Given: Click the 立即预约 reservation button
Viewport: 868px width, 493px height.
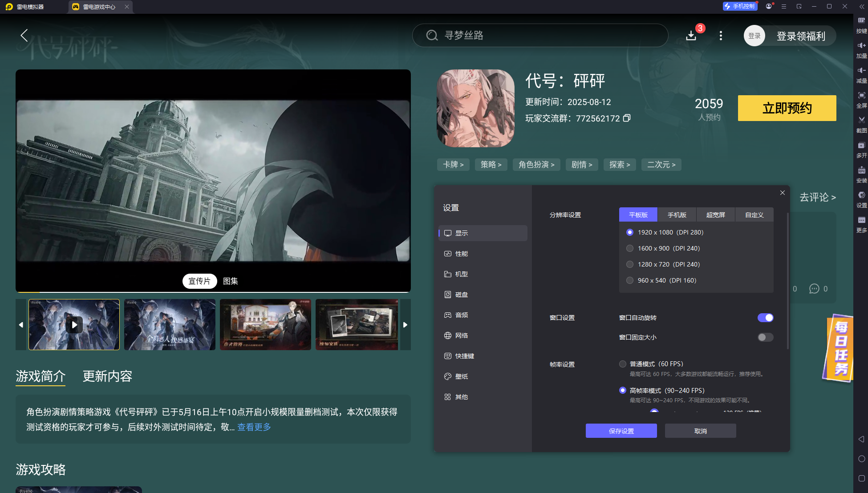Looking at the screenshot, I should [787, 108].
